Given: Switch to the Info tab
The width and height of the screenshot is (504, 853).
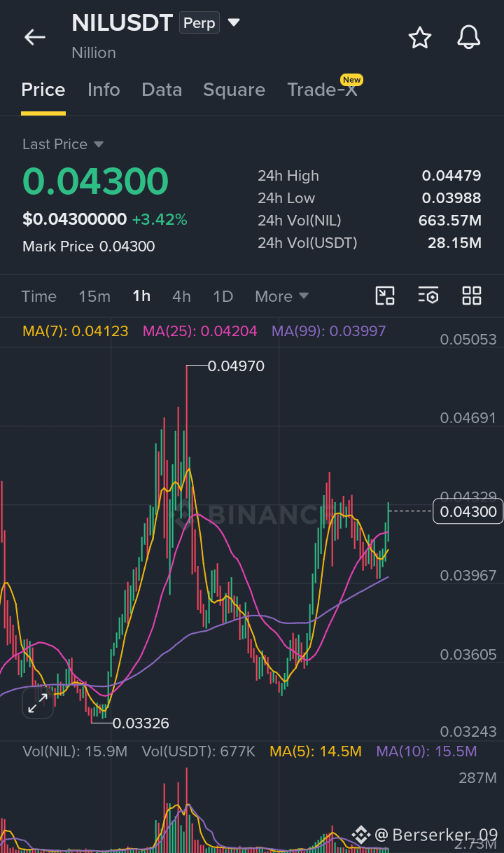Looking at the screenshot, I should pyautogui.click(x=104, y=90).
